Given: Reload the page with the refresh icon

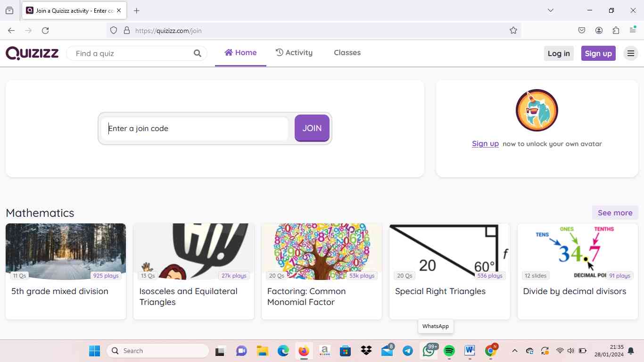Looking at the screenshot, I should pos(45,30).
